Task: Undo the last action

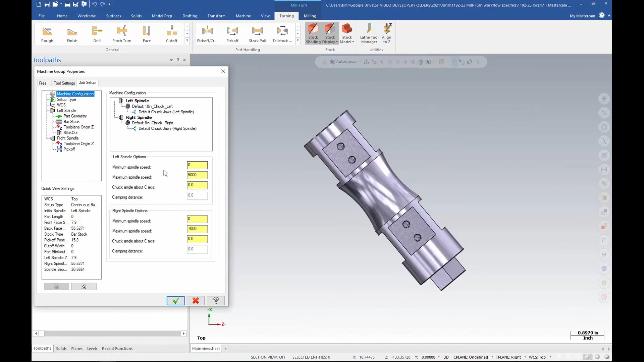Action: 94,4
